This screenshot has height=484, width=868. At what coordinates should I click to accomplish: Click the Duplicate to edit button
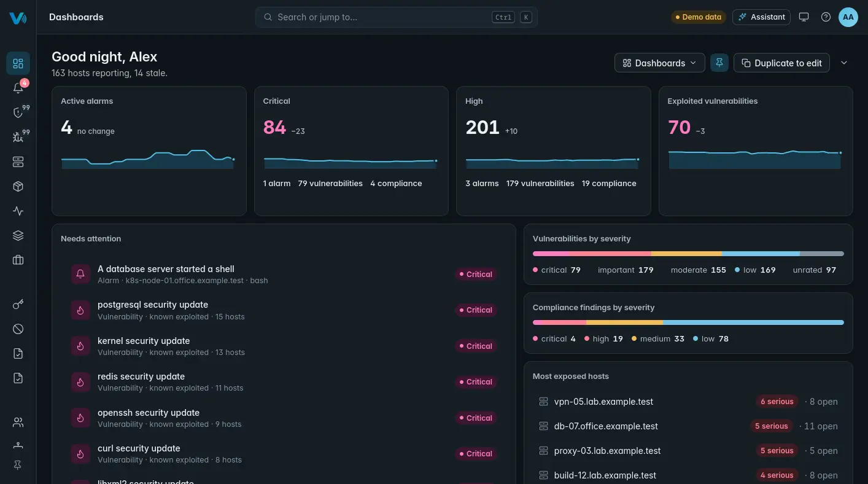[781, 63]
